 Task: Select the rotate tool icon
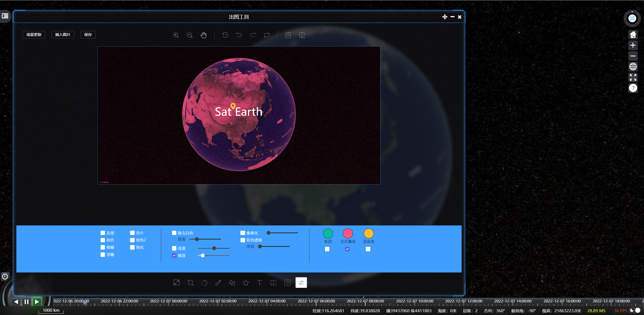click(204, 283)
